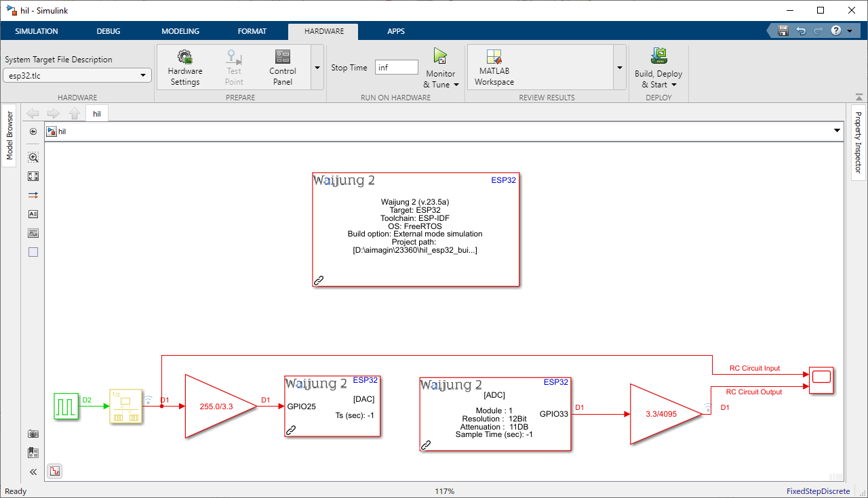Click Build, Deploy & Start icon
Image resolution: width=868 pixels, height=498 pixels.
tap(658, 56)
